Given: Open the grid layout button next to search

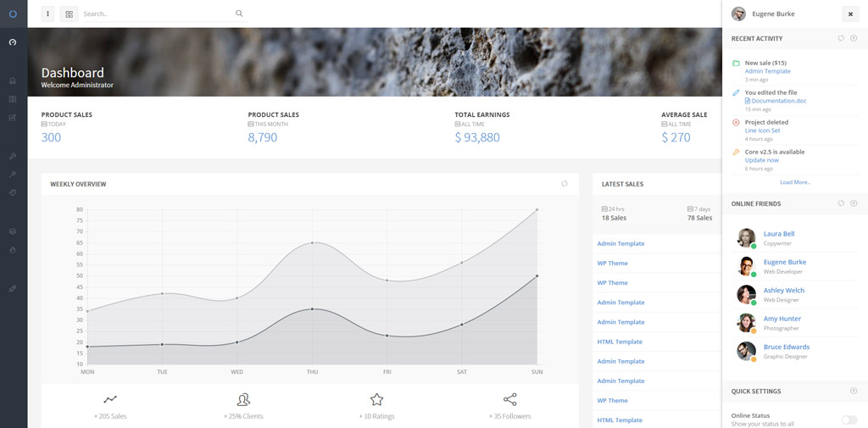Looking at the screenshot, I should [x=69, y=14].
